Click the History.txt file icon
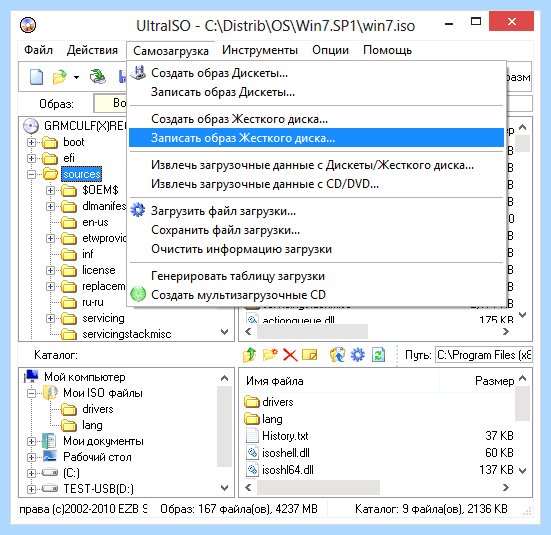The image size is (551, 535). [252, 436]
